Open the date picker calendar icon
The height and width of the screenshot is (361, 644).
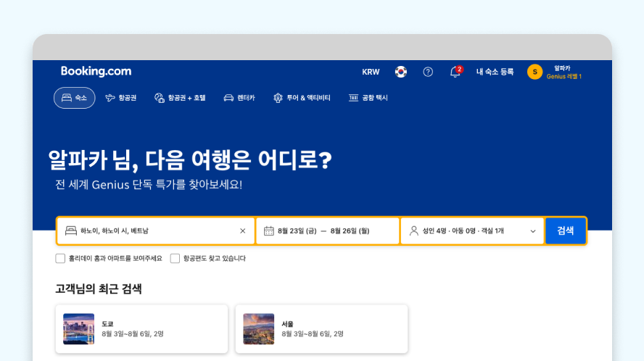268,231
